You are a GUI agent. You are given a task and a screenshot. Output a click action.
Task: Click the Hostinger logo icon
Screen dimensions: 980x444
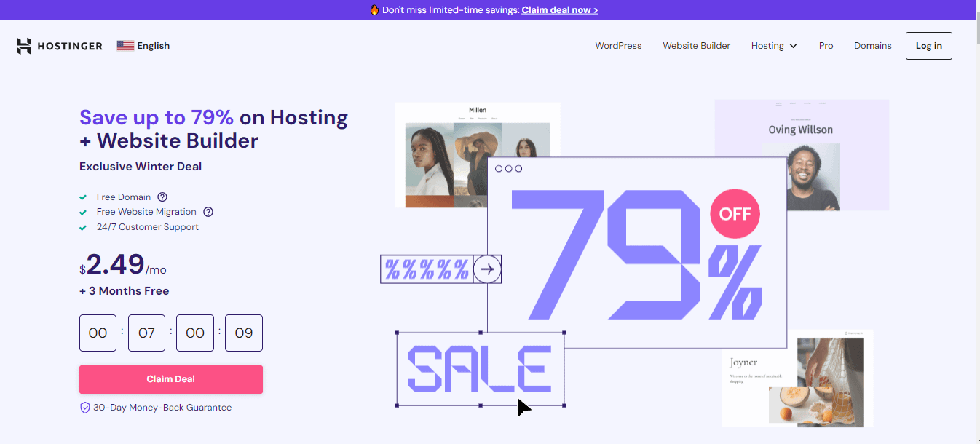click(24, 46)
